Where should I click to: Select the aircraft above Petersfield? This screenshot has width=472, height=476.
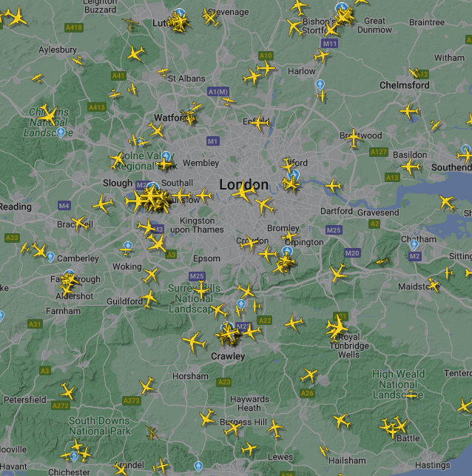(x=67, y=391)
